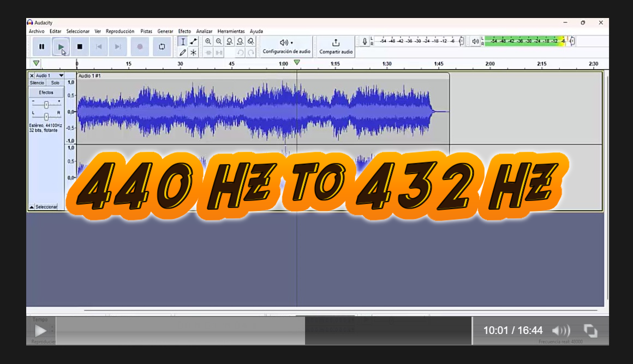Open the Pistas menu
This screenshot has width=633, height=364.
[x=146, y=31]
